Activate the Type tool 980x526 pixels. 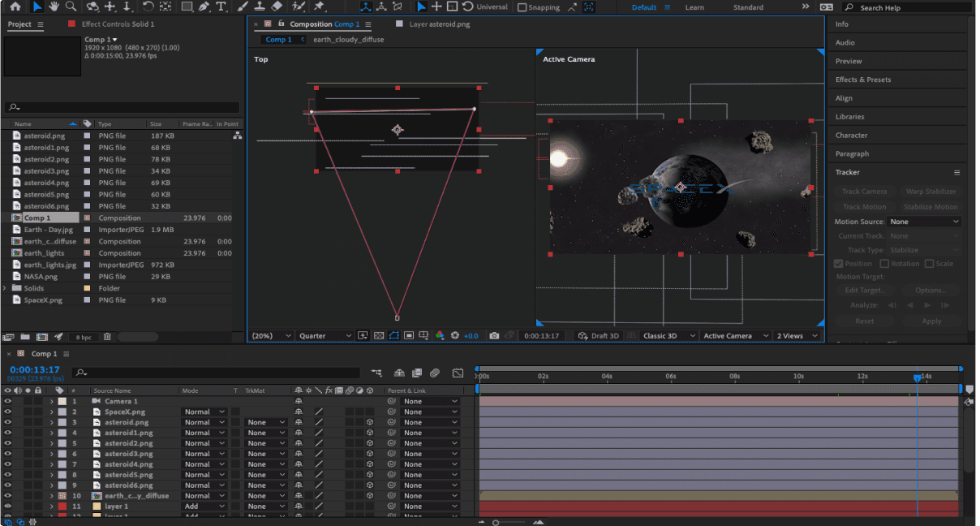(x=221, y=6)
